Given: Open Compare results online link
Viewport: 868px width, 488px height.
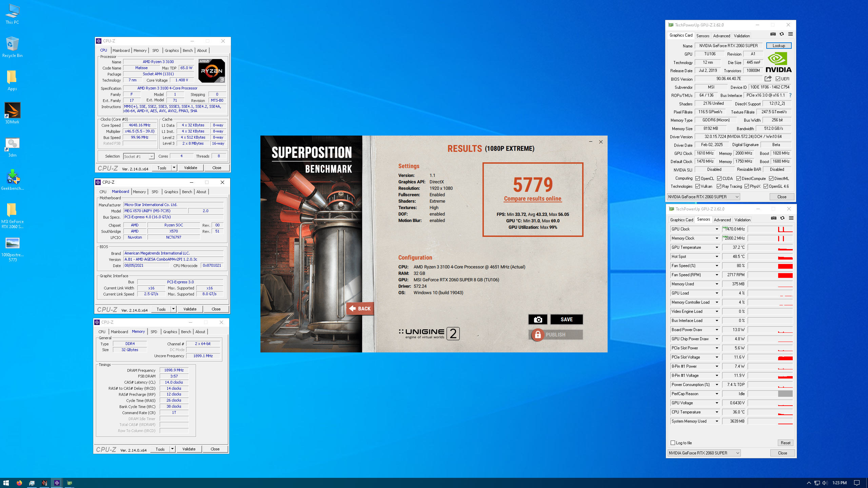Looking at the screenshot, I should pyautogui.click(x=533, y=199).
